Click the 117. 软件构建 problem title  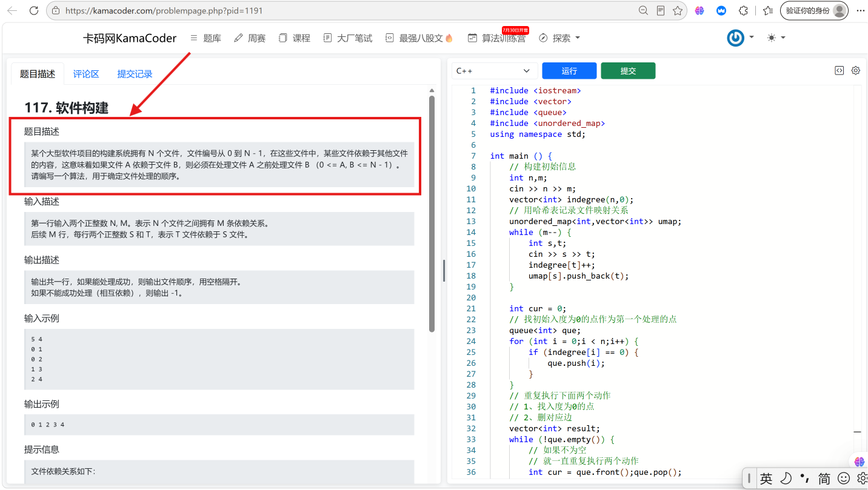tap(66, 108)
